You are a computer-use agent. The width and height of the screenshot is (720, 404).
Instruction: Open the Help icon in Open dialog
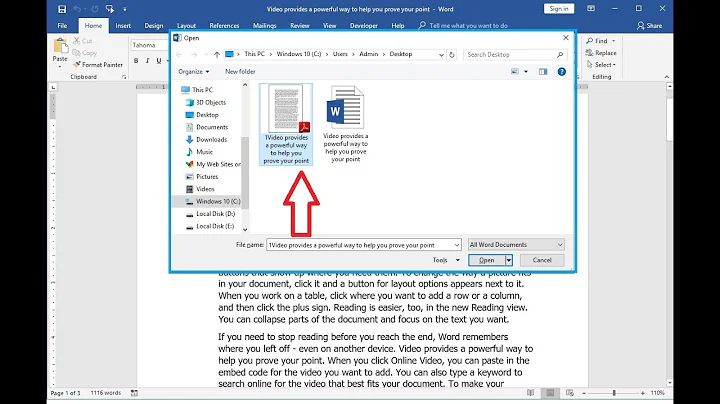click(x=562, y=72)
